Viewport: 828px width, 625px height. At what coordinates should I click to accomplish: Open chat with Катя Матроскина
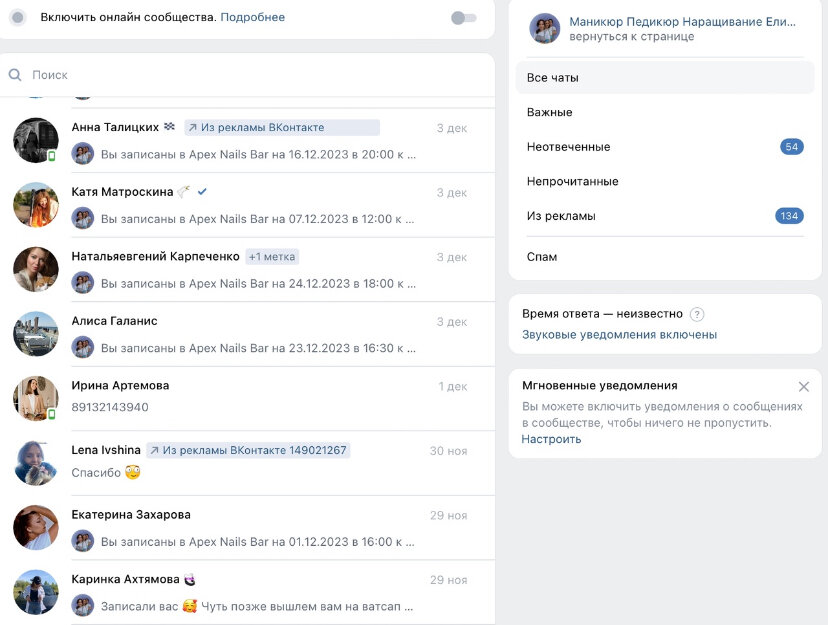(247, 205)
